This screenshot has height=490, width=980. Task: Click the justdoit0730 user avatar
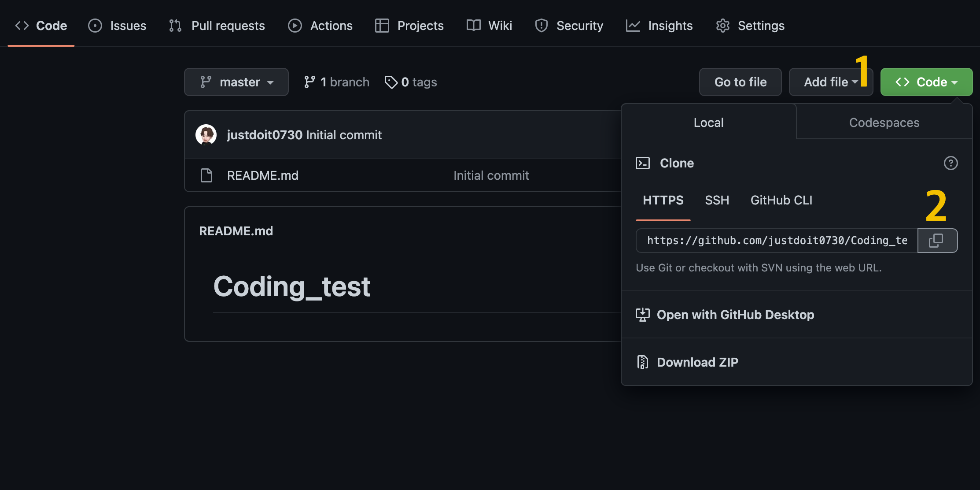(x=206, y=135)
